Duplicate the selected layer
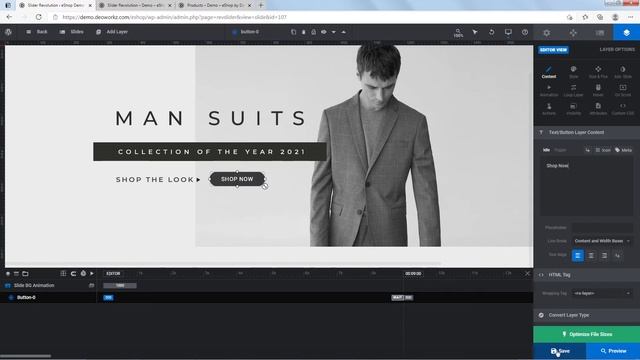Viewport: 640px width, 360px height. [x=293, y=32]
